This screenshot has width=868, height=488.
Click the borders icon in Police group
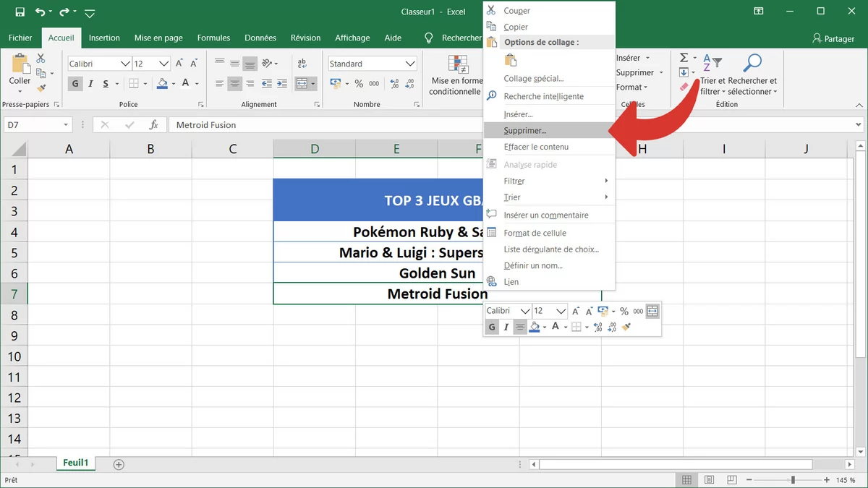pos(135,84)
